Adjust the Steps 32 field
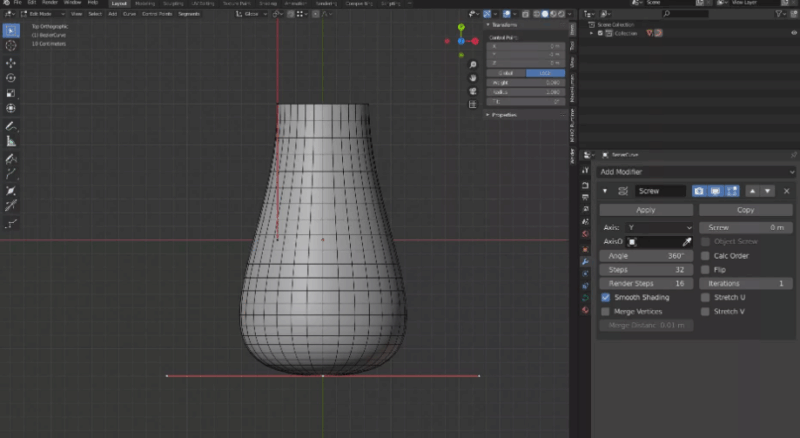 646,270
